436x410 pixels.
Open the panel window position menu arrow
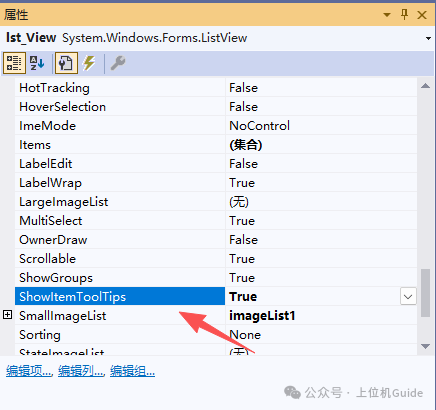pyautogui.click(x=387, y=15)
